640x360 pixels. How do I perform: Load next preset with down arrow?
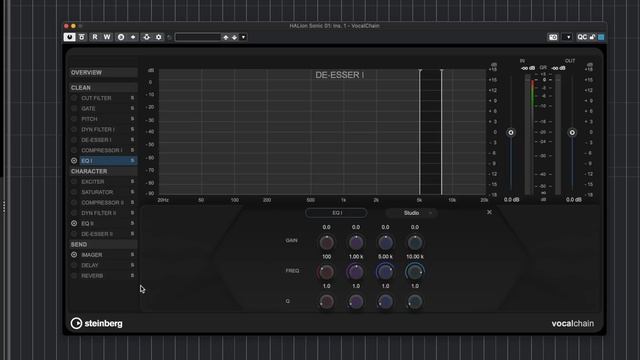tap(235, 37)
